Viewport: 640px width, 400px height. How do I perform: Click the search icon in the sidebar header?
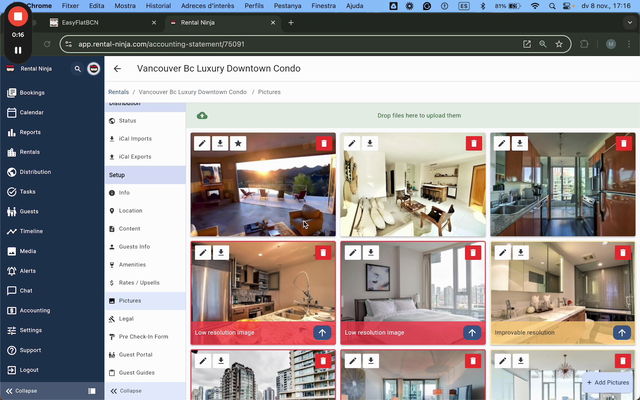coord(78,69)
